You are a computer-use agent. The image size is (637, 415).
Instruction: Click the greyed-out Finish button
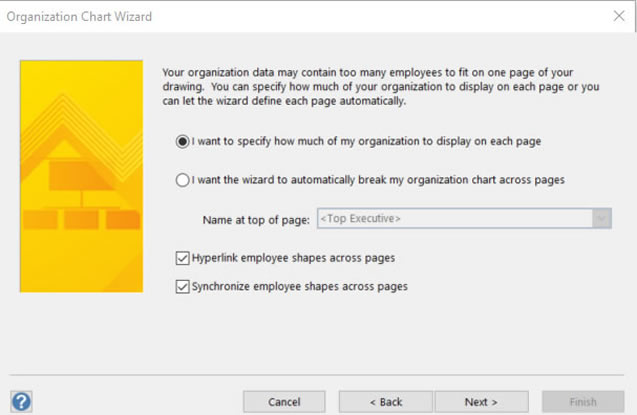(x=583, y=402)
